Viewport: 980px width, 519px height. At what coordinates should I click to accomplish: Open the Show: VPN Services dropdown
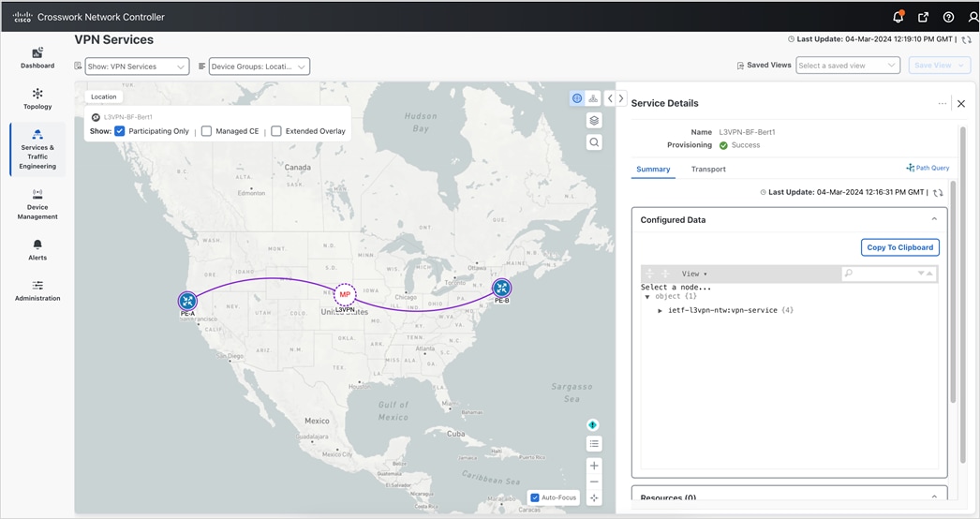click(137, 67)
